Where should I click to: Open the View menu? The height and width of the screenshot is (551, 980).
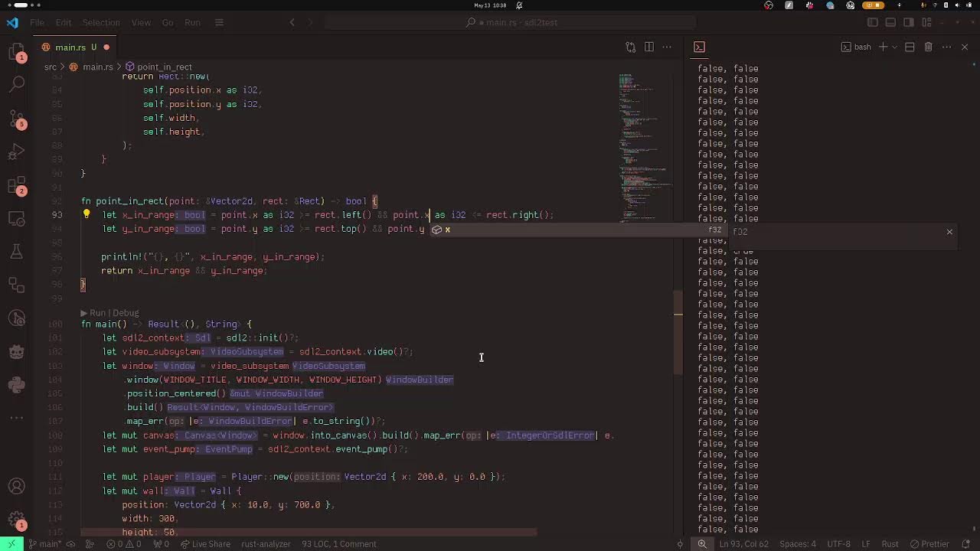(x=141, y=22)
